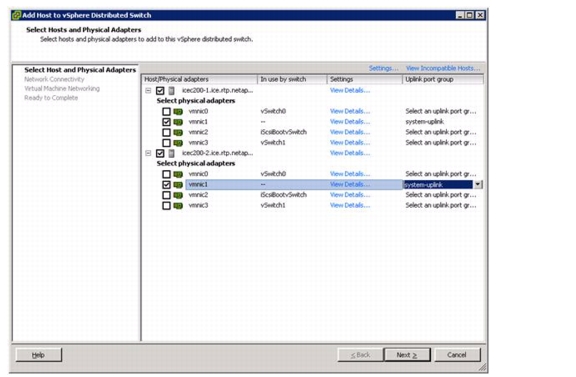
Task: Click vmnic3 adapter icon under icec200-2
Action: 178,205
